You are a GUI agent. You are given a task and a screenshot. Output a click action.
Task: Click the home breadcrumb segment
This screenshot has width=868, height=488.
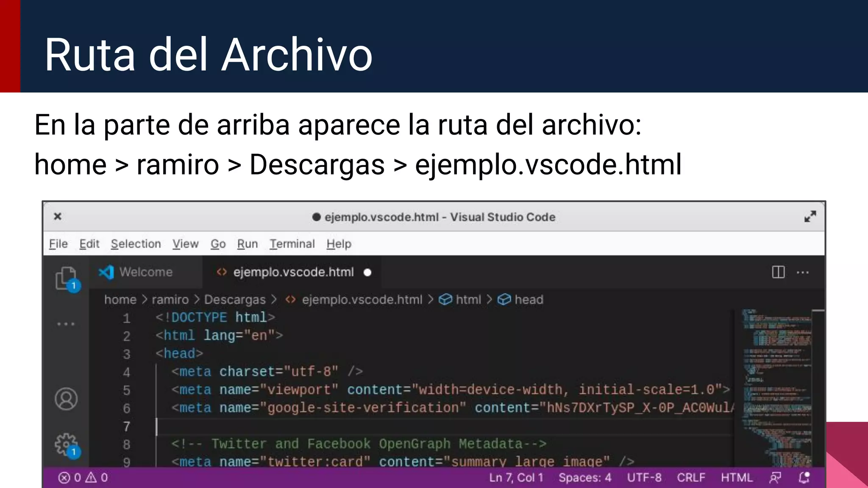[x=120, y=299]
